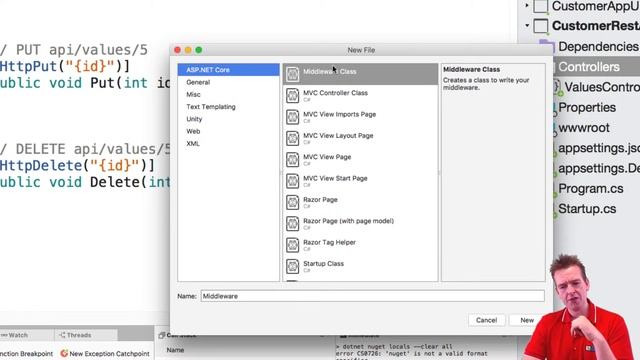The height and width of the screenshot is (360, 640).
Task: Switch to the Watch tab
Action: [18, 335]
